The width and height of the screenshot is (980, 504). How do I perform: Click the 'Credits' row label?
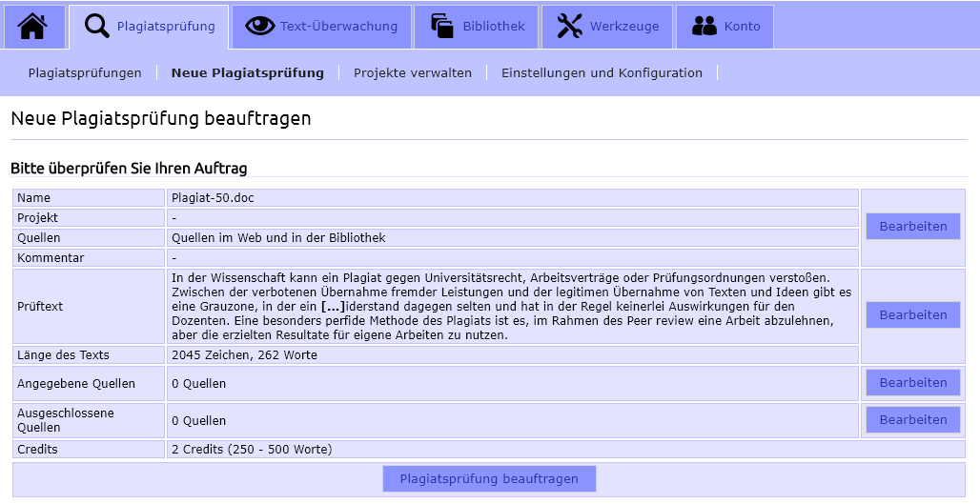point(37,450)
